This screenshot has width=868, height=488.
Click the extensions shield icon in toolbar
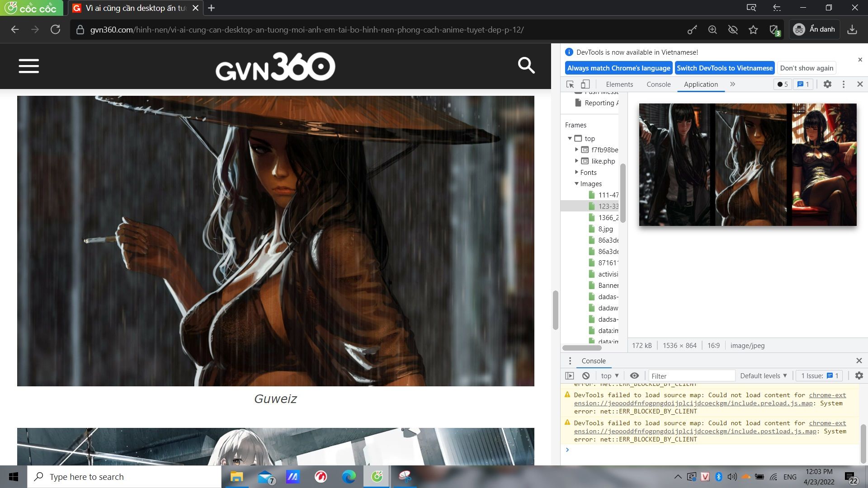tap(774, 29)
